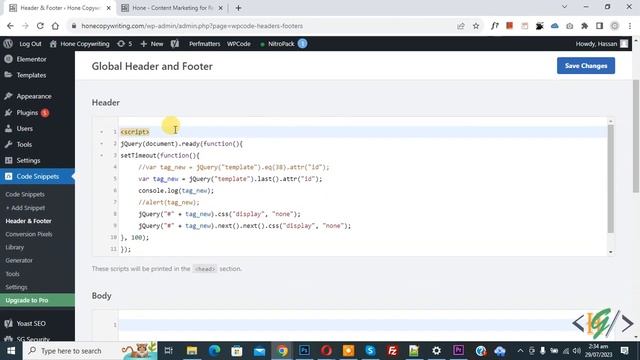Open the Opera browser from the taskbar
This screenshot has height=360, width=640.
(326, 351)
